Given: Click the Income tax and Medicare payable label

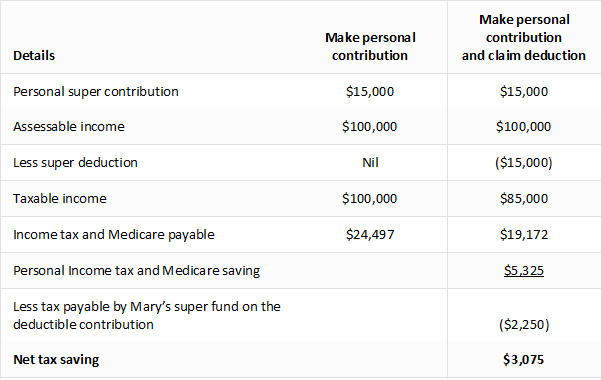Looking at the screenshot, I should [x=114, y=235].
